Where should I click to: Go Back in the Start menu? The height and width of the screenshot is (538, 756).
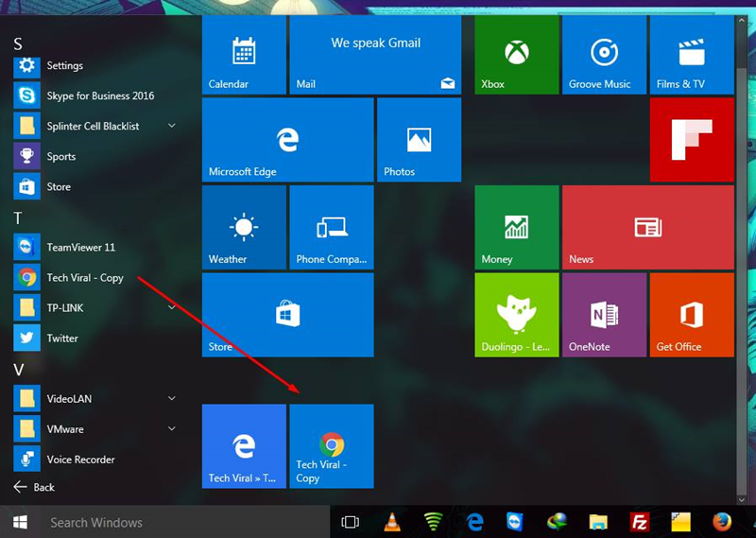click(x=34, y=487)
